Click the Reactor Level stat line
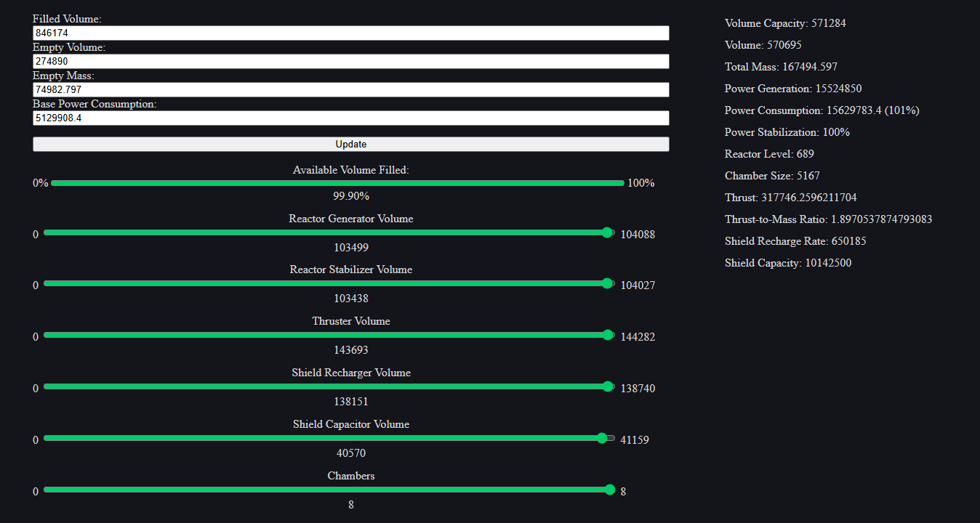The width and height of the screenshot is (980, 523). pos(769,154)
